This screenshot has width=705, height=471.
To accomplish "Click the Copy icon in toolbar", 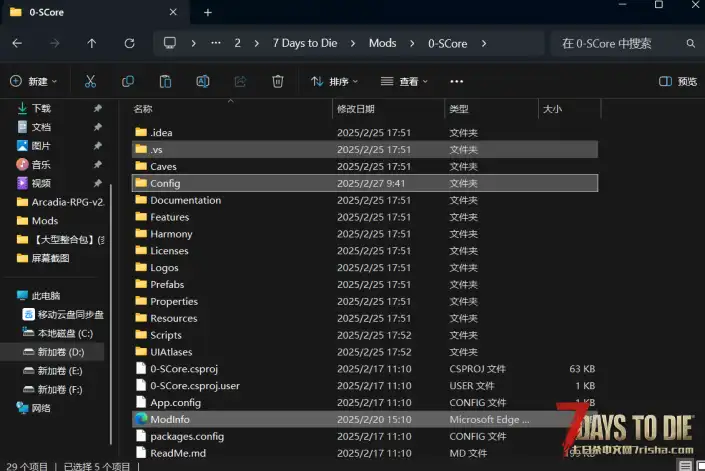I will (x=128, y=81).
